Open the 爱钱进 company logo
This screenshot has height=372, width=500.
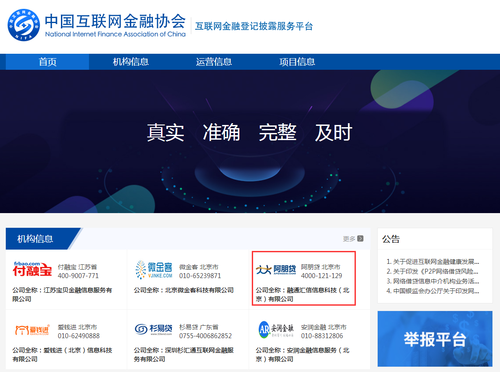point(32,330)
